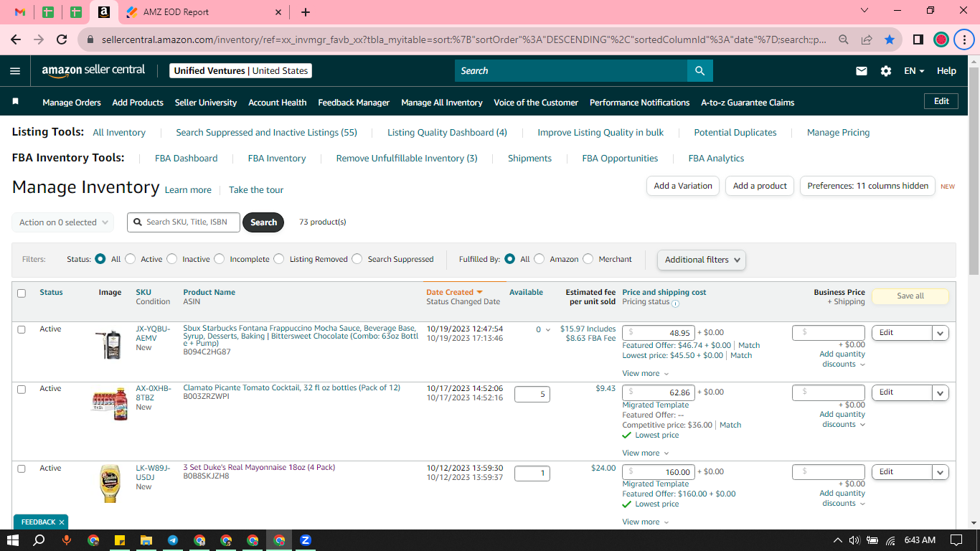This screenshot has height=551, width=980.
Task: Open the settings gear icon
Action: point(886,71)
